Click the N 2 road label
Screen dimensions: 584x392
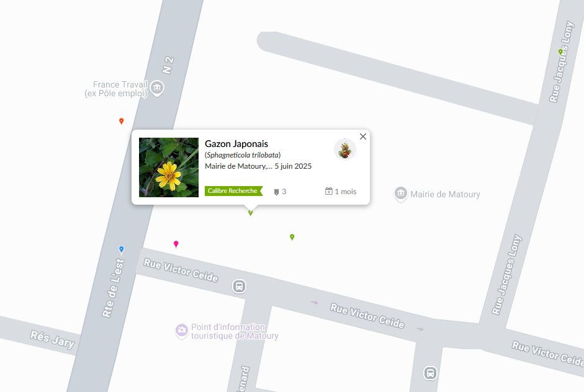168,65
